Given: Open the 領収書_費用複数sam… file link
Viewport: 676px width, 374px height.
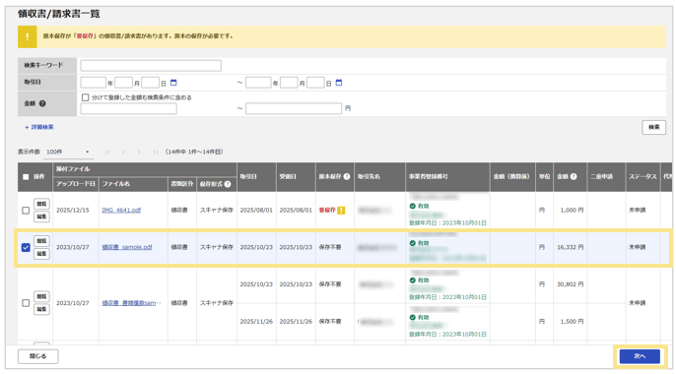Looking at the screenshot, I should tap(131, 303).
